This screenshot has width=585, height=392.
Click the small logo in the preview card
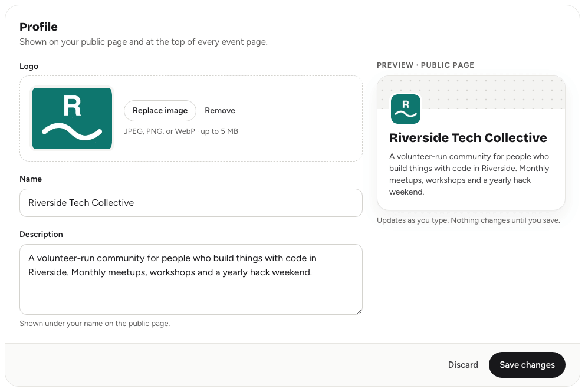[406, 109]
